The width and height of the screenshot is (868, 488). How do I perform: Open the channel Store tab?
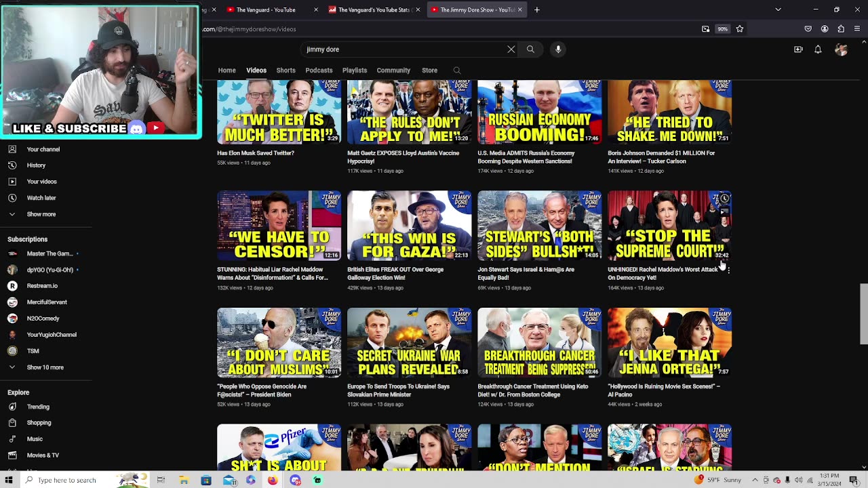point(429,70)
